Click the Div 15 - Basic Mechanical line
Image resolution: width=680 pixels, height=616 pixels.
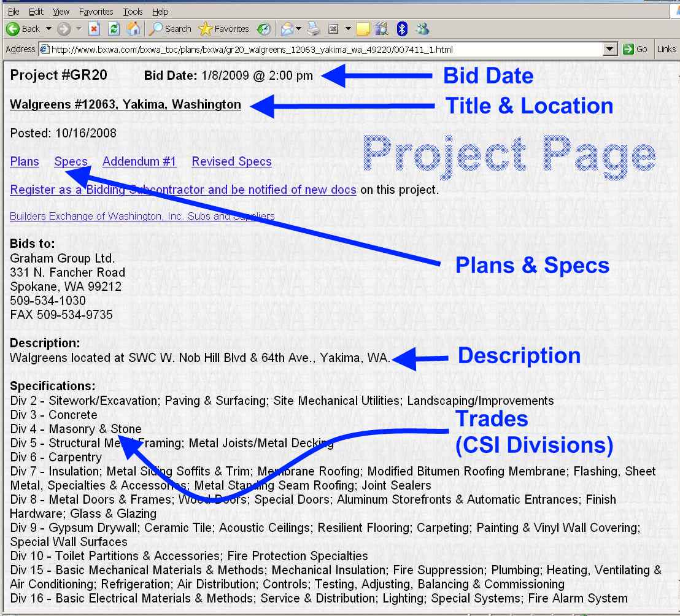coord(336,577)
